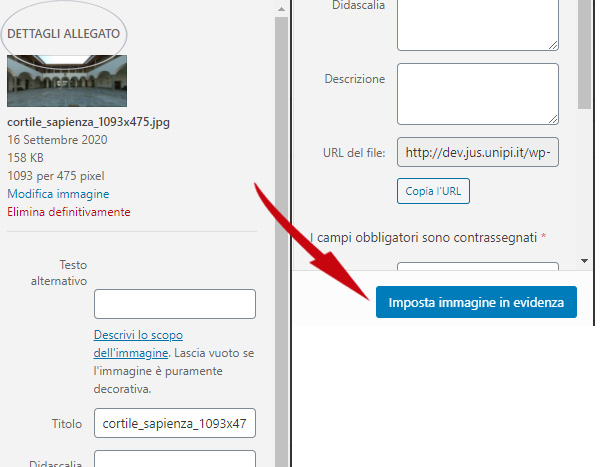Image resolution: width=606 pixels, height=467 pixels.
Task: Click the right panel scrollbar thumb
Action: coord(584,54)
